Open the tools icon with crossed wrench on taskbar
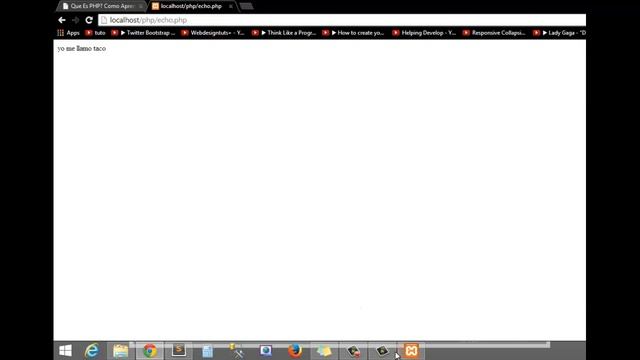The width and height of the screenshot is (640, 360). tap(237, 351)
